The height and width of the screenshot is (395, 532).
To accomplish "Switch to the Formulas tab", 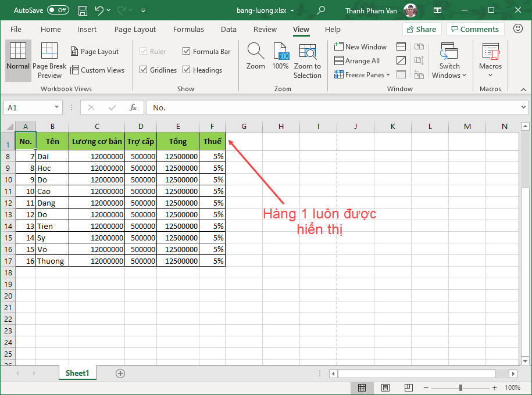I will (x=188, y=29).
